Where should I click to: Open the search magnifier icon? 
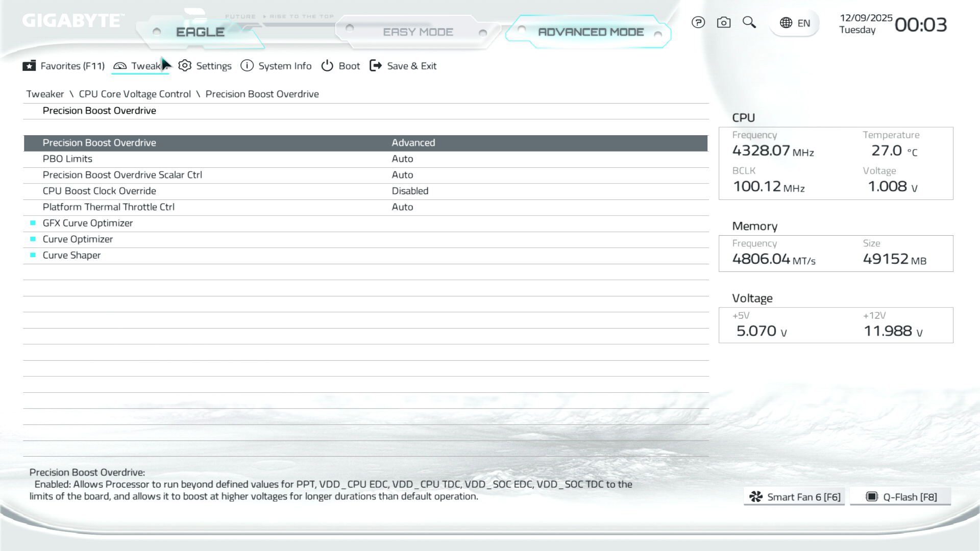click(749, 22)
